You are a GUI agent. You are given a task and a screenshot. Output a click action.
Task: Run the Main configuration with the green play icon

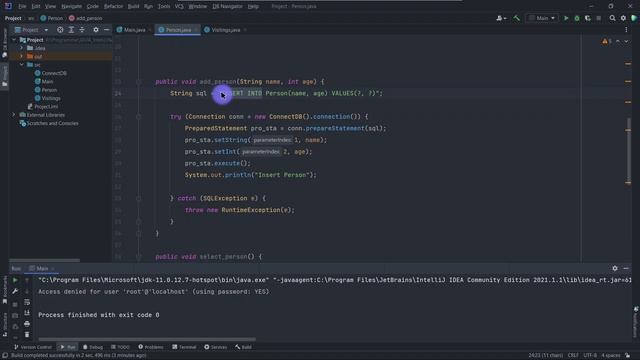(566, 18)
